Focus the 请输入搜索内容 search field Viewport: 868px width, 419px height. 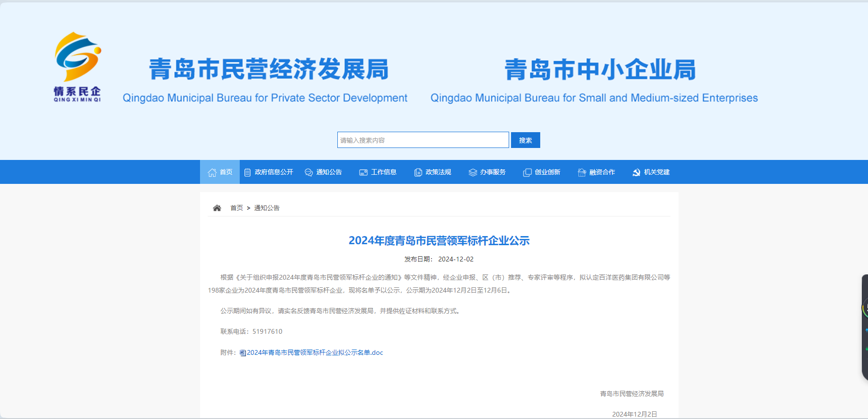tap(423, 140)
